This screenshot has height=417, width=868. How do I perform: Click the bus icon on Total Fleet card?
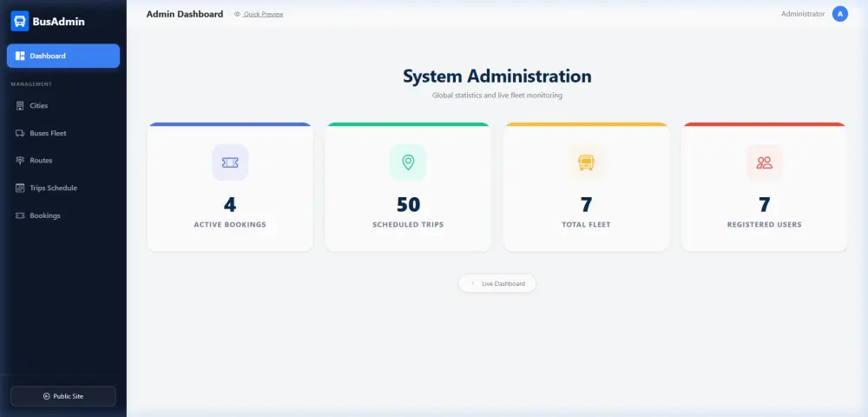tap(586, 162)
